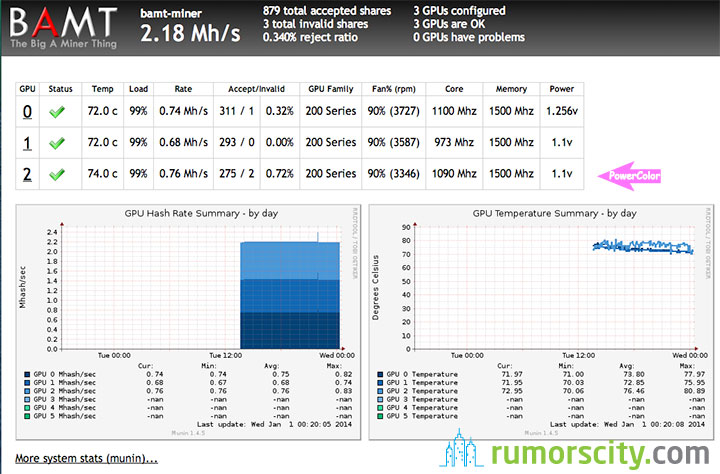Click 3 GPUs configured text
The width and height of the screenshot is (720, 474).
click(459, 11)
